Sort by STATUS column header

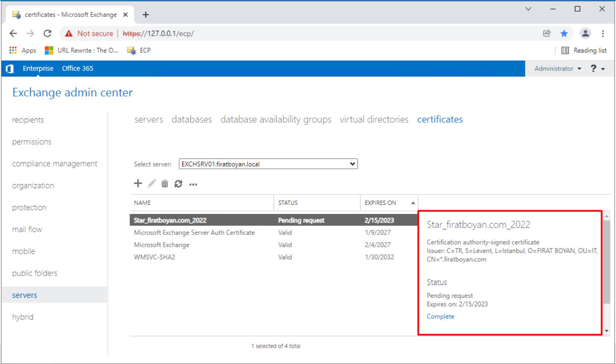(x=317, y=203)
